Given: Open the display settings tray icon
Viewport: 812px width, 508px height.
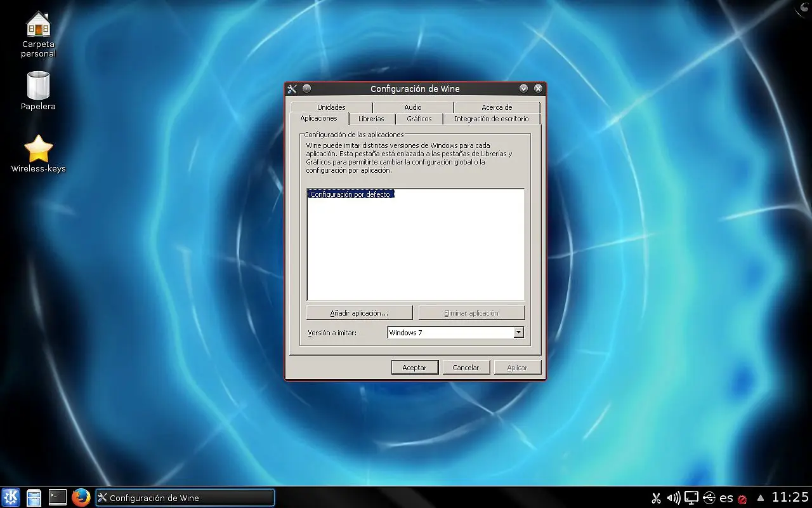Looking at the screenshot, I should (x=691, y=498).
